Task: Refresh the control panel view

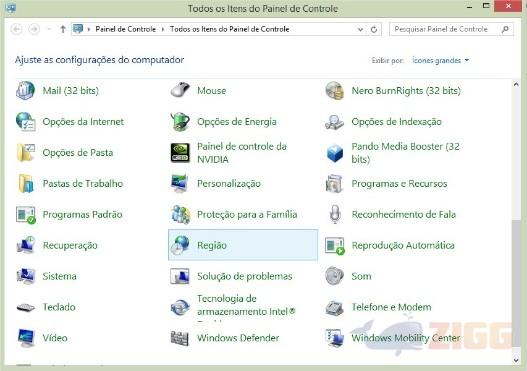Action: [374, 30]
